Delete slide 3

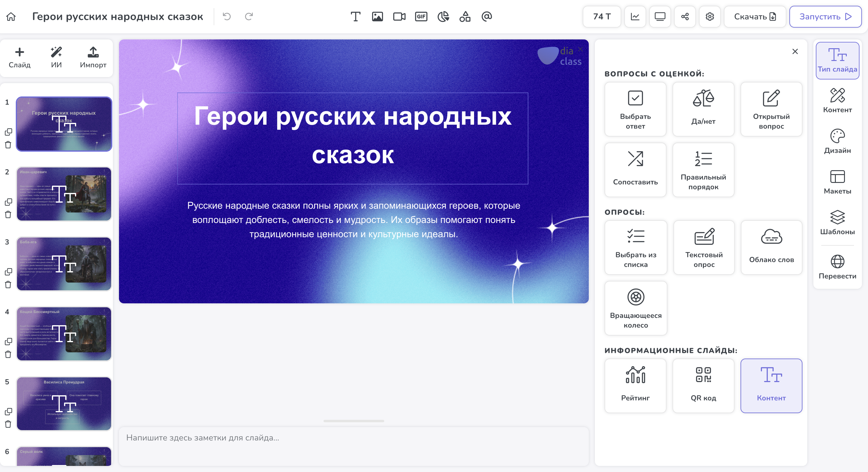coord(8,285)
